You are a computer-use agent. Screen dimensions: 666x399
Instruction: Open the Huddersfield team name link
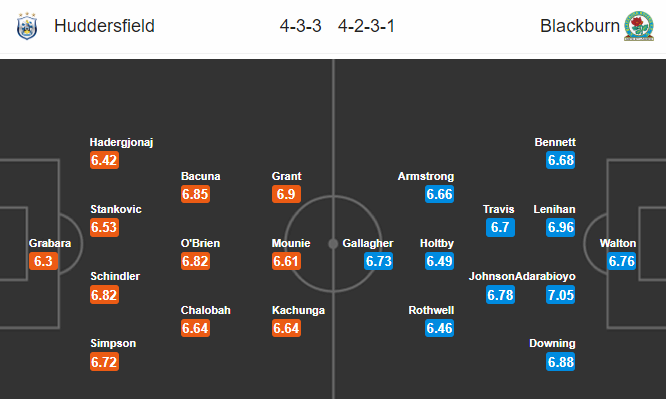point(104,26)
